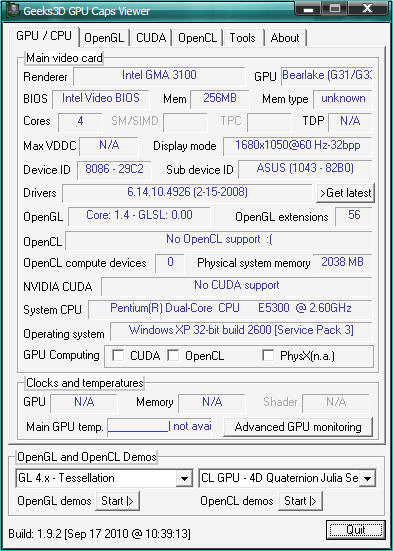
Task: Click the Memory clock N/A field
Action: [211, 403]
